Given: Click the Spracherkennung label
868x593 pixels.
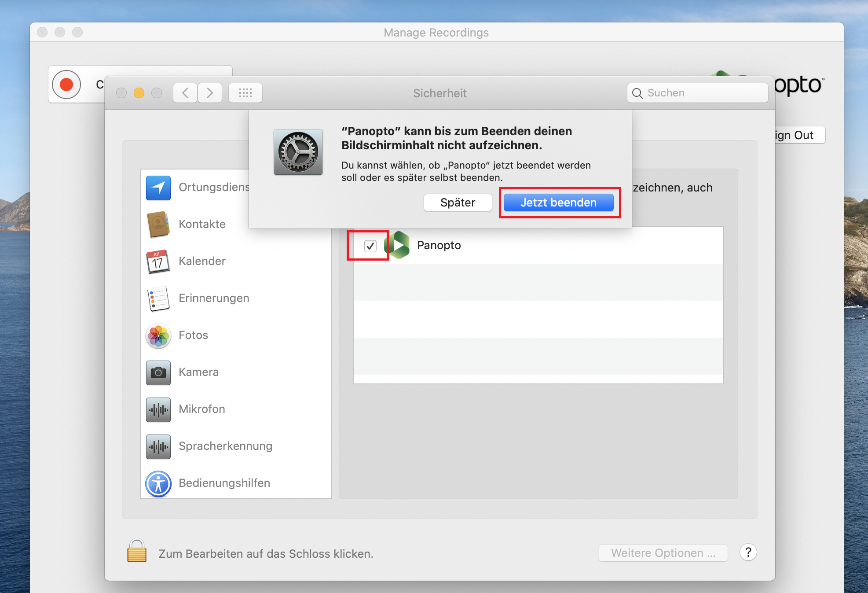Looking at the screenshot, I should coord(225,446).
